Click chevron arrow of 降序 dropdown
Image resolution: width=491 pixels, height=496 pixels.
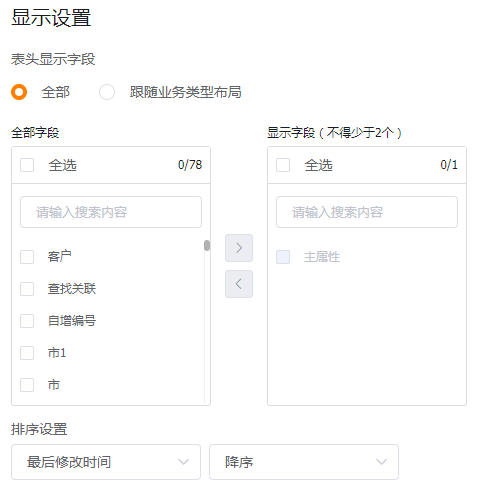381,462
